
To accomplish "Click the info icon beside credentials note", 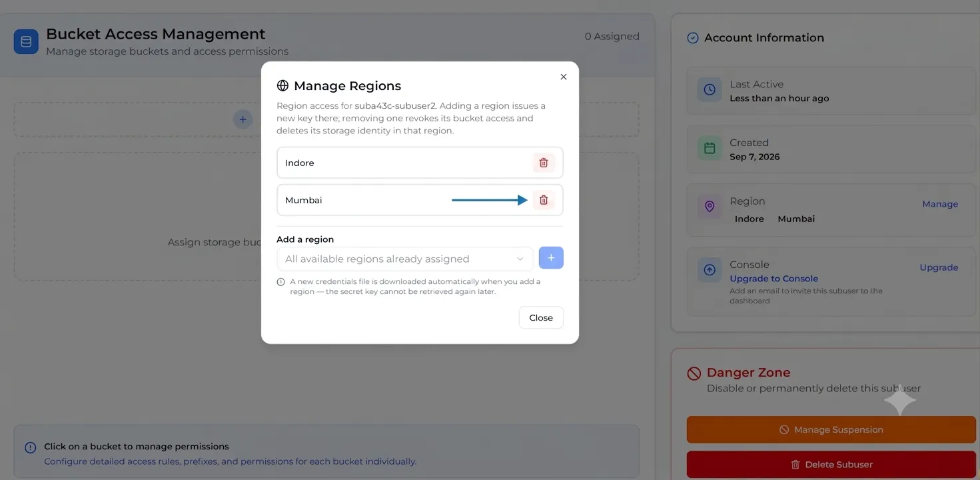I will coord(281,282).
